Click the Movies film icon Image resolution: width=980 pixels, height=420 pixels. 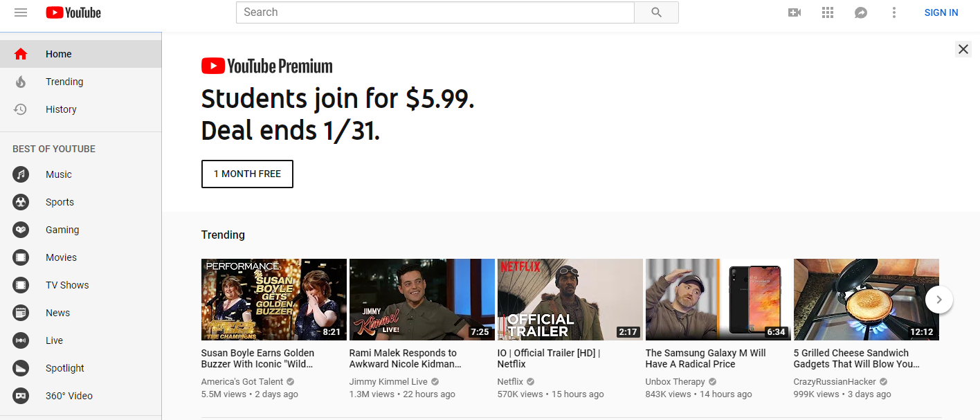click(x=21, y=257)
